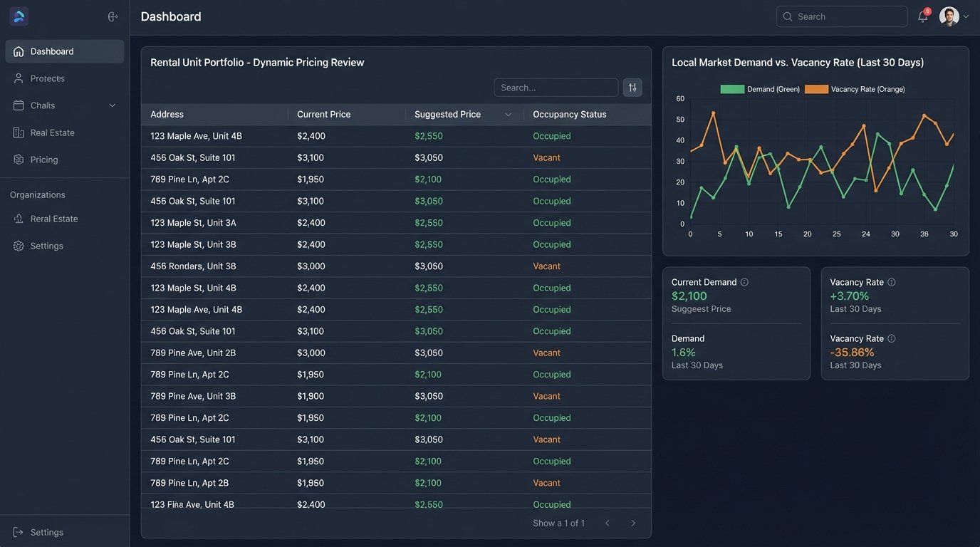
Task: Click the table search input field
Action: 556,88
